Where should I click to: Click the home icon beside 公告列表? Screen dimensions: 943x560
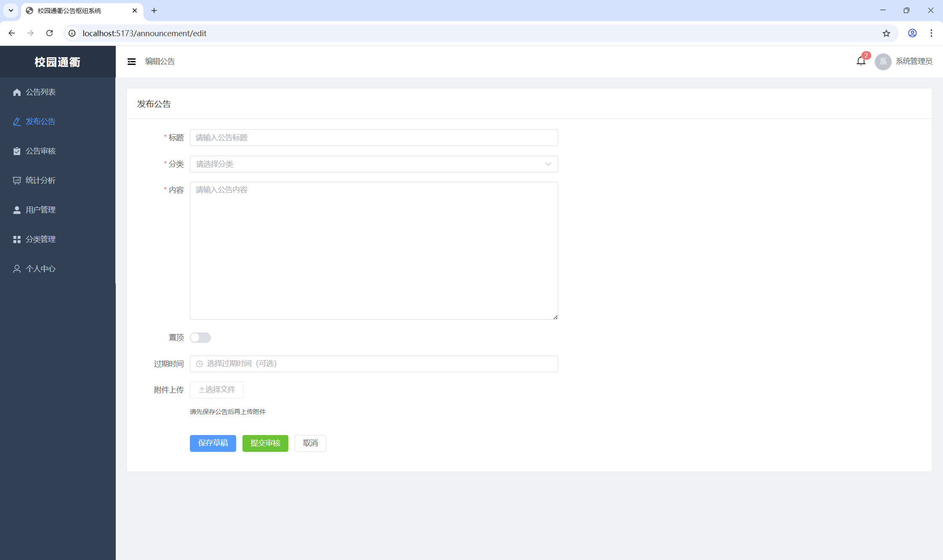click(x=17, y=92)
